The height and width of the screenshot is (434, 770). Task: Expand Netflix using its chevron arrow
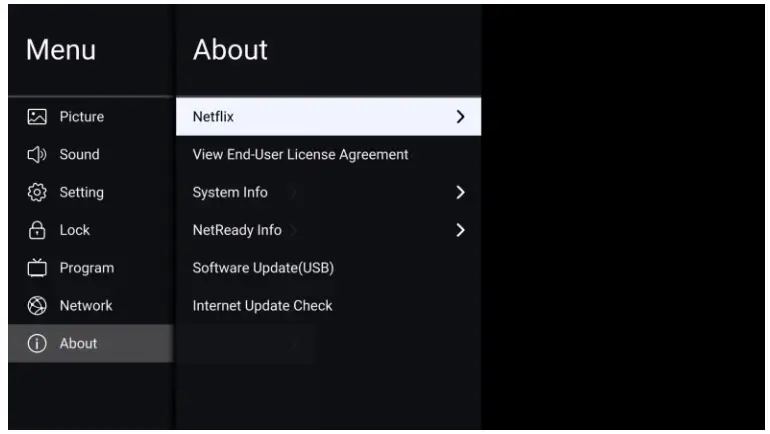pyautogui.click(x=460, y=117)
